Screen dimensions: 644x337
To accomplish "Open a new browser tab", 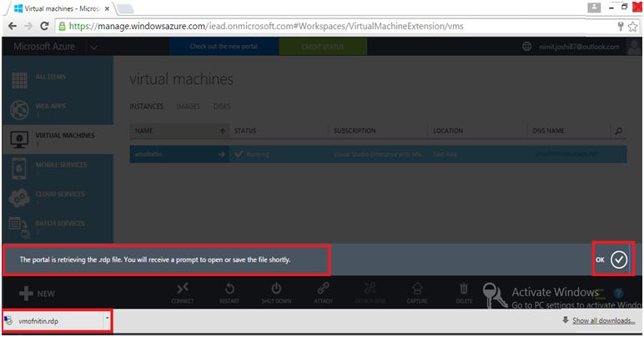I will point(125,8).
